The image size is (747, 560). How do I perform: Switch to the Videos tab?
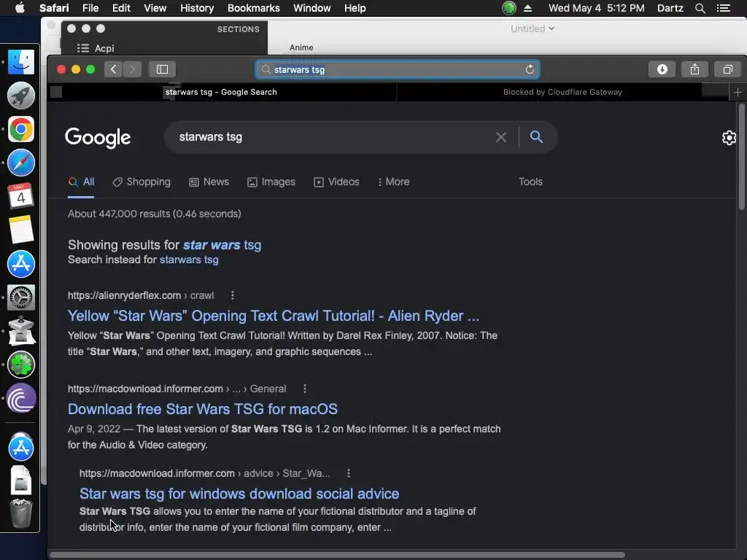(336, 182)
